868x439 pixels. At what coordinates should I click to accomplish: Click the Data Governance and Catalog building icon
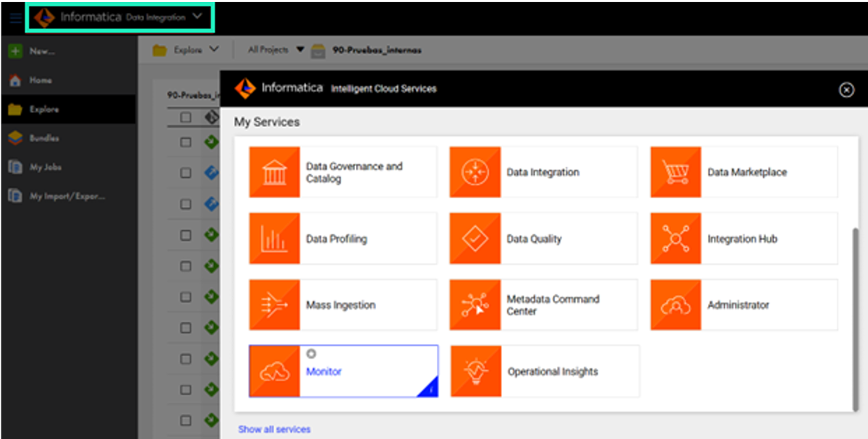pos(274,172)
